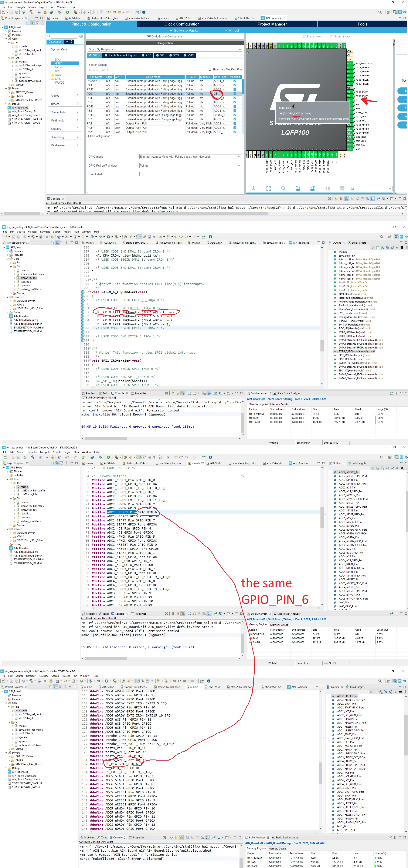Open the Build Targets tab in the stm32f4xx_it.c window
Image resolution: width=408 pixels, height=868 pixels.
[x=357, y=243]
